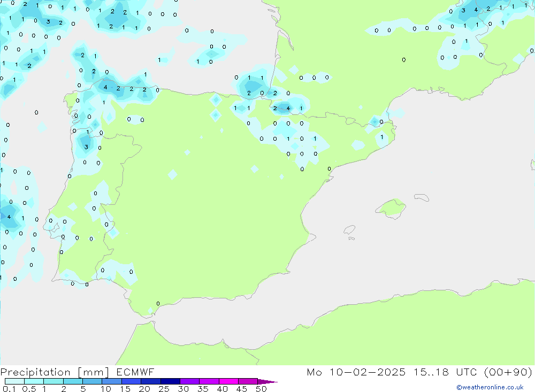Click the '[mm]' unit label

point(93,372)
